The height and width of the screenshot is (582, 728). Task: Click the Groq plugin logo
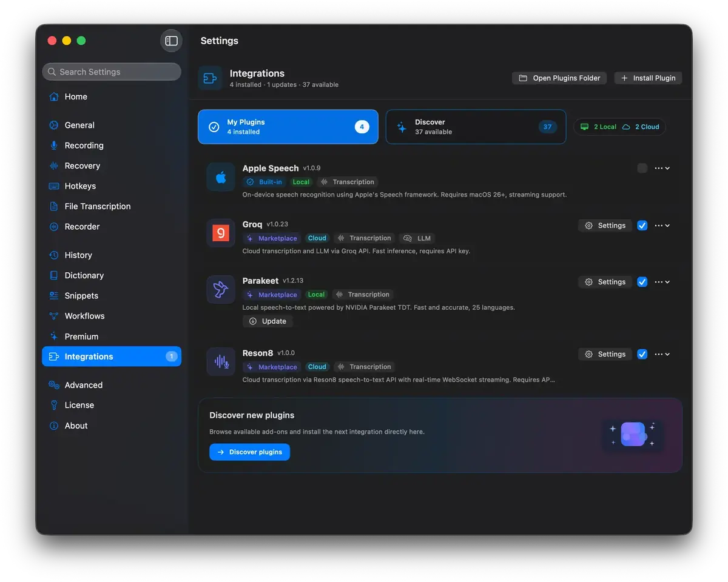221,233
